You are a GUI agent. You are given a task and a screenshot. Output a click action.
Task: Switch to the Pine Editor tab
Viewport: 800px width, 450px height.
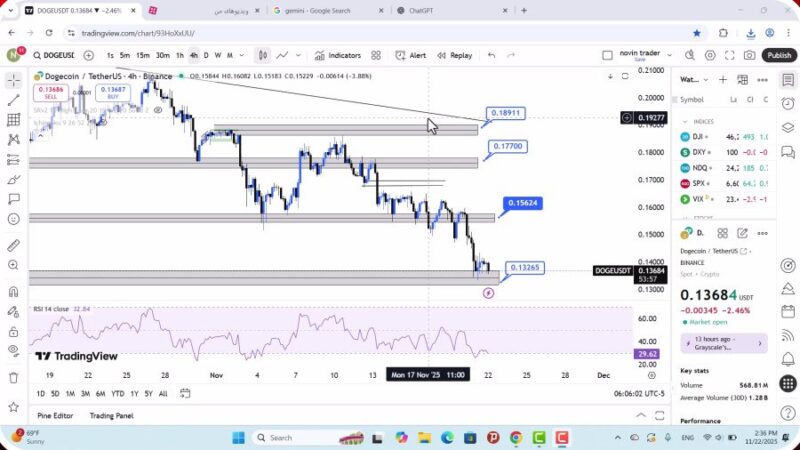coord(55,416)
